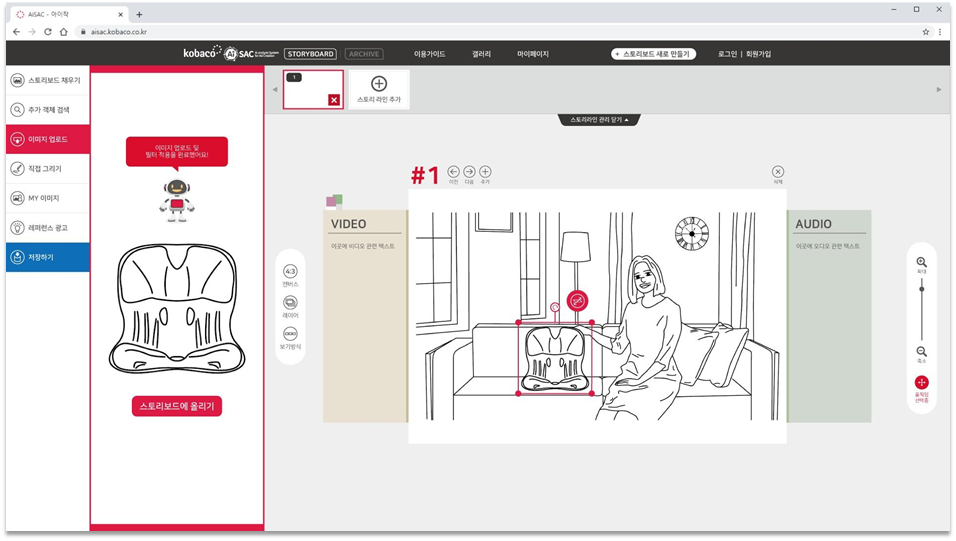Viewport: 956px width, 541px height.
Task: Add a scene with the plus icon beside #1
Action: tap(485, 172)
